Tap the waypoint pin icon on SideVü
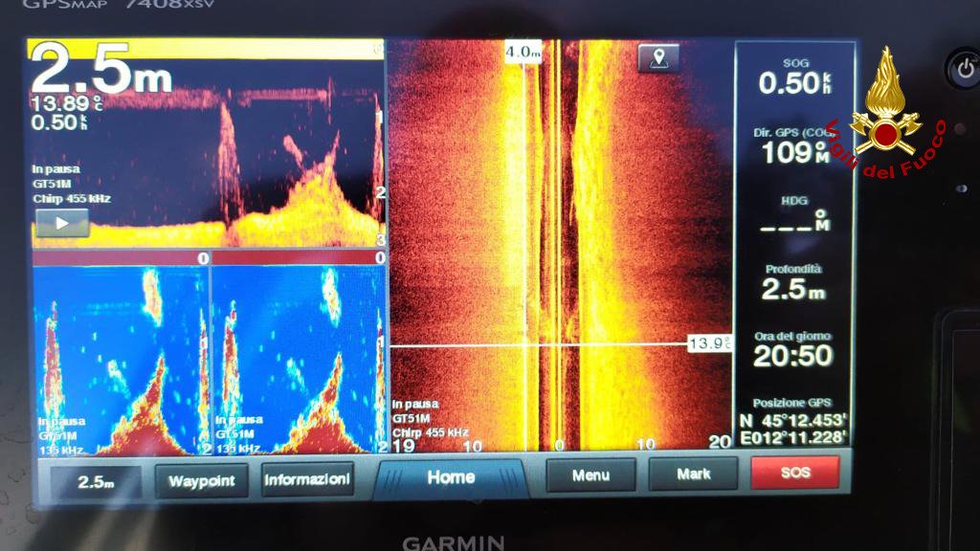 [x=658, y=58]
